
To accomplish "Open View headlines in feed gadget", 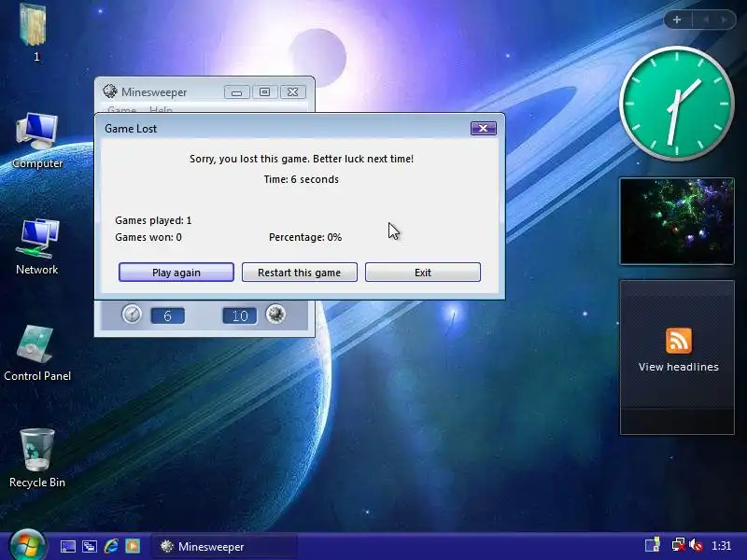I will coord(679,367).
